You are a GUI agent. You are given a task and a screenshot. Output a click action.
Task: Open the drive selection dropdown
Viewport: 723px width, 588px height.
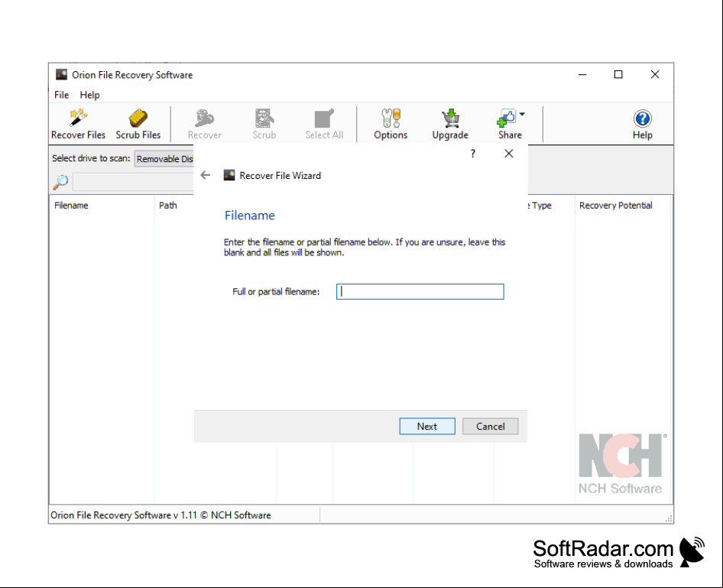click(164, 158)
